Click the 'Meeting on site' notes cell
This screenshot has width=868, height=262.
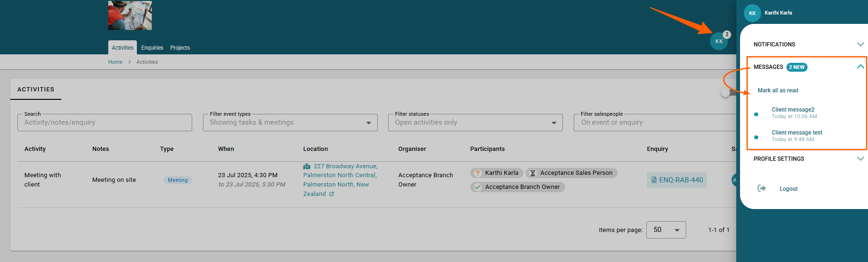click(114, 180)
